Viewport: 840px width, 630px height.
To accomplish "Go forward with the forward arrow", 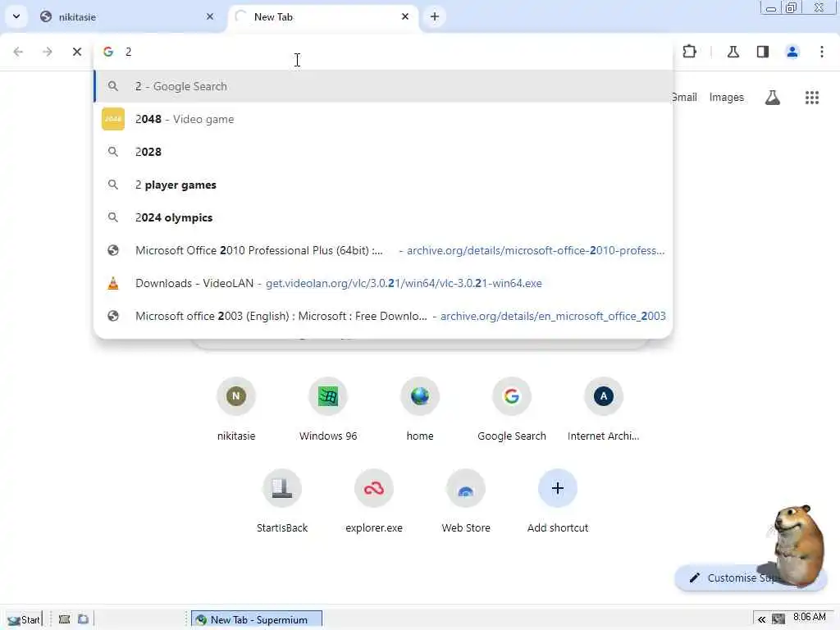I will pyautogui.click(x=47, y=52).
